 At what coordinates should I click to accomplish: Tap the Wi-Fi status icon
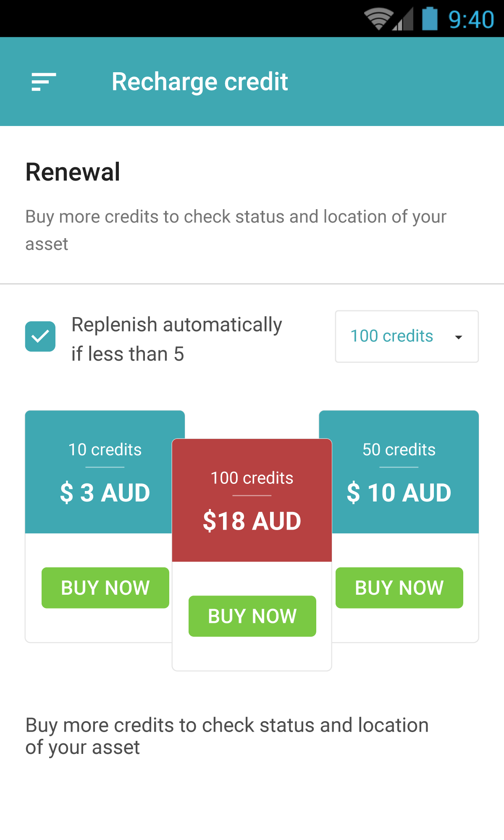click(x=378, y=20)
